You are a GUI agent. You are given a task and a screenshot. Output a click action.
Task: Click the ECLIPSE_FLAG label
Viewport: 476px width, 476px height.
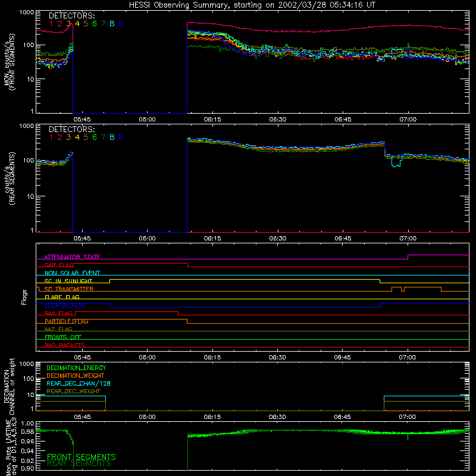[x=65, y=305]
